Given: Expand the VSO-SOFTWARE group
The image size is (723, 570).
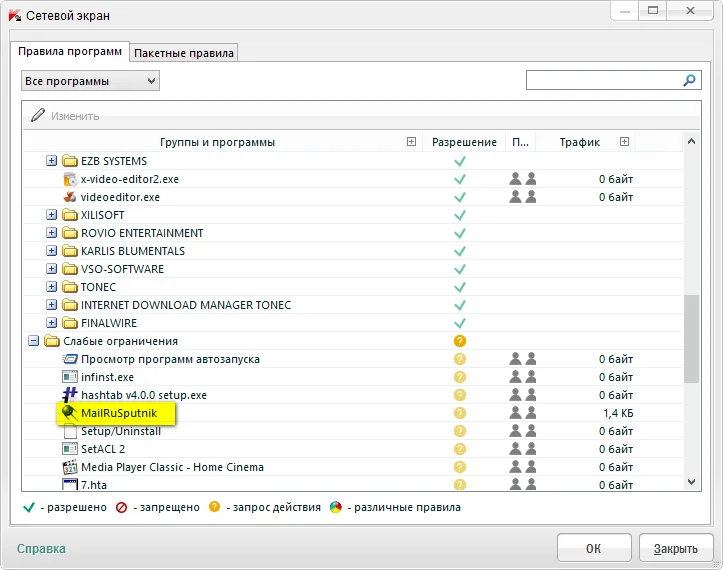Looking at the screenshot, I should (x=52, y=269).
